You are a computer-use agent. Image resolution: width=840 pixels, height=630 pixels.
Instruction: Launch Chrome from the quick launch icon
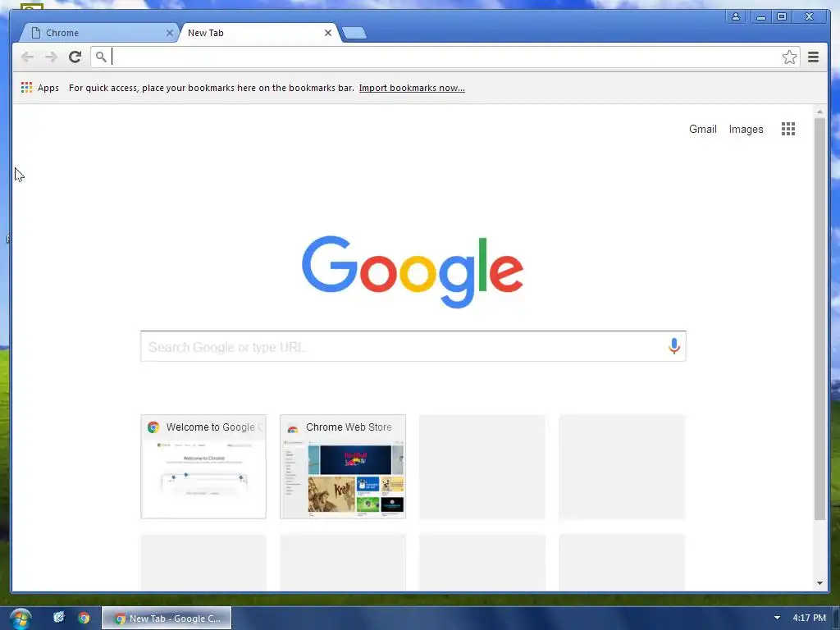(x=84, y=618)
